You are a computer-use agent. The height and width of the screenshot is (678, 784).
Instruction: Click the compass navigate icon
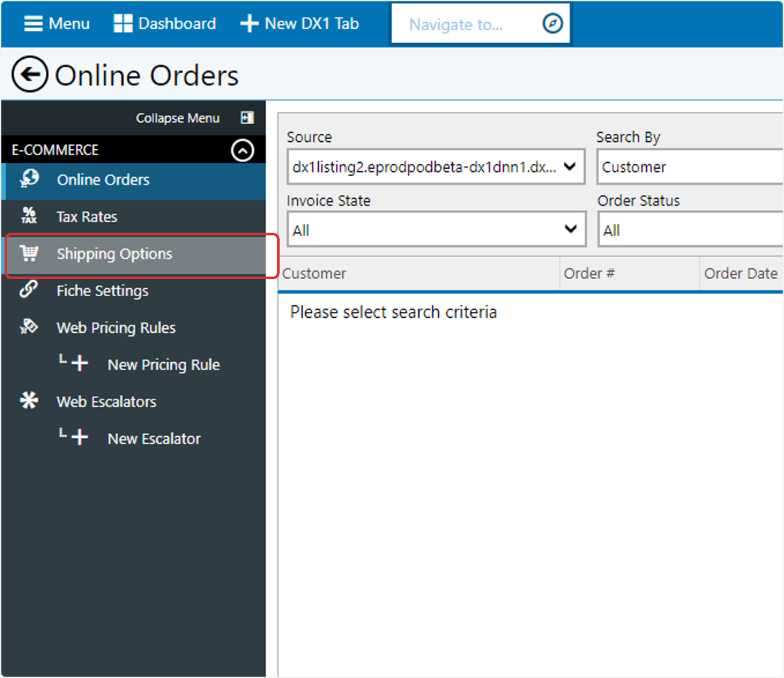tap(553, 24)
